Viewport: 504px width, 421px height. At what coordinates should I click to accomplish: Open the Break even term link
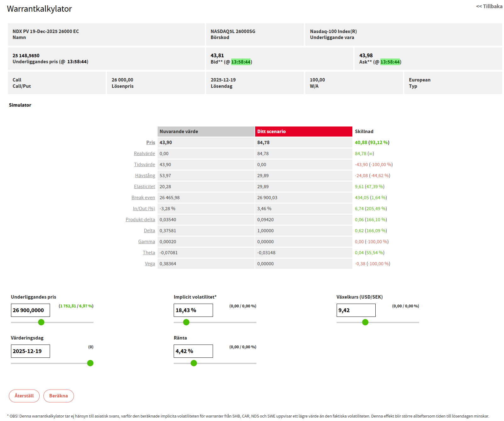click(x=143, y=198)
